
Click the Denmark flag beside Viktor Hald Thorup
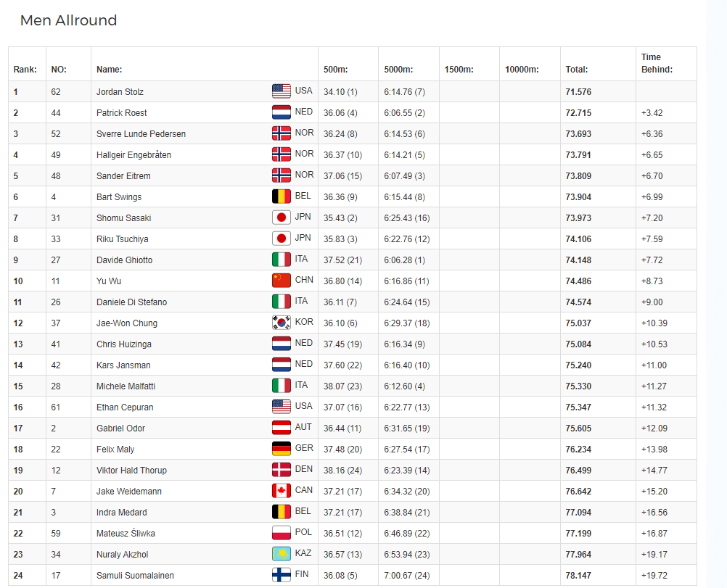281,470
